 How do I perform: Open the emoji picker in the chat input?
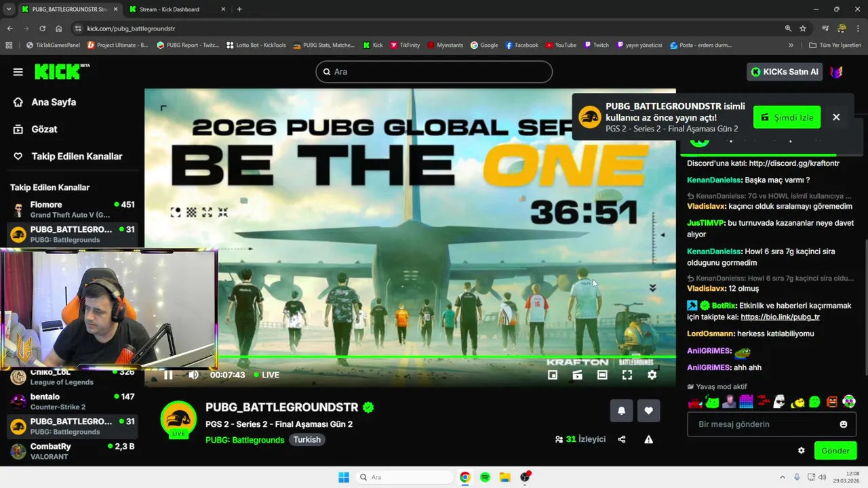[844, 424]
